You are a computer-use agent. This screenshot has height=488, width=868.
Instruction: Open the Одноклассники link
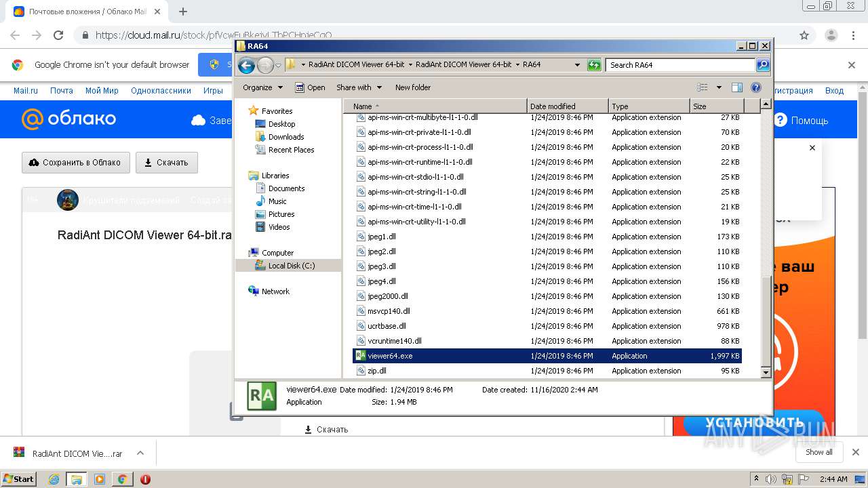click(x=161, y=91)
